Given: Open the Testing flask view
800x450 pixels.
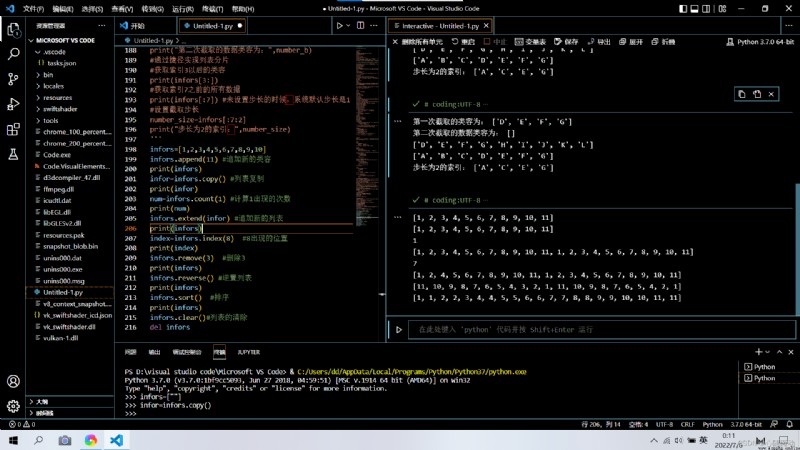Looking at the screenshot, I should [x=14, y=154].
